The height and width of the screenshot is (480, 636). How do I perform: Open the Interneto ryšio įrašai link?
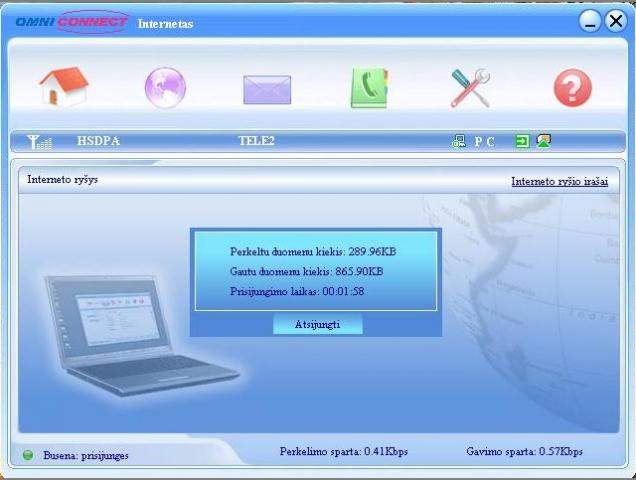(x=559, y=181)
